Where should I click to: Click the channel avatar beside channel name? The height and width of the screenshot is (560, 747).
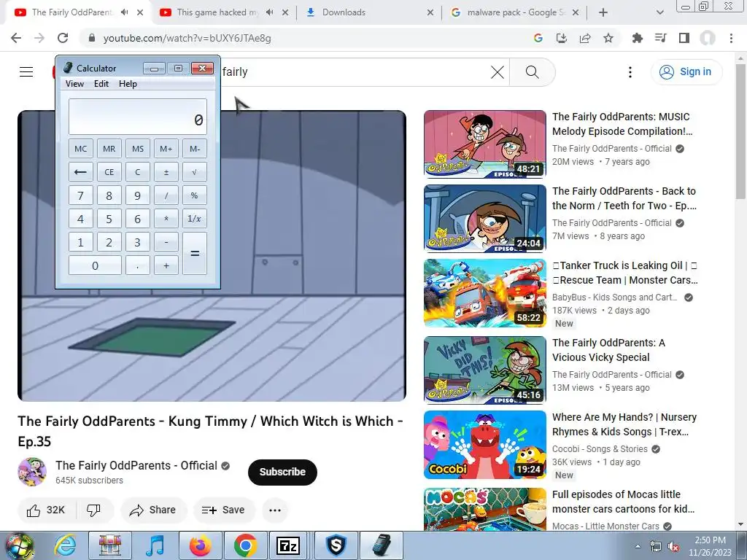coord(32,472)
